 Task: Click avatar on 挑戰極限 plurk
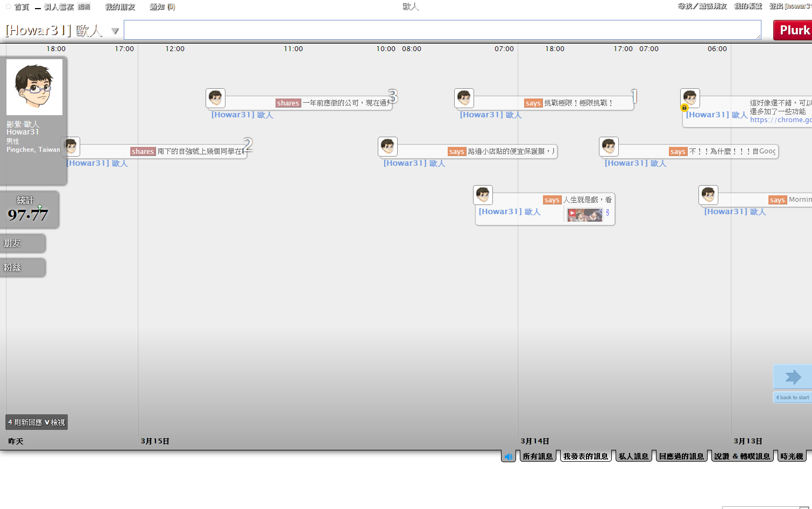click(x=464, y=98)
